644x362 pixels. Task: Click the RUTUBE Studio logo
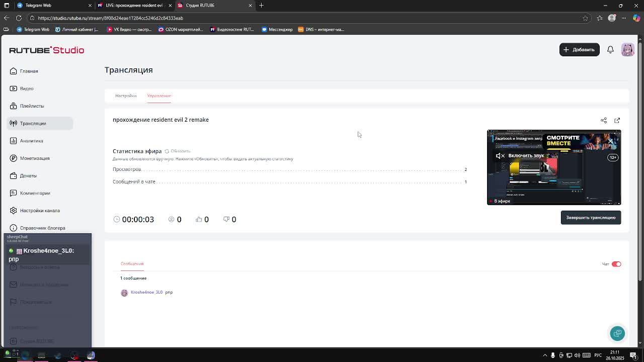47,50
